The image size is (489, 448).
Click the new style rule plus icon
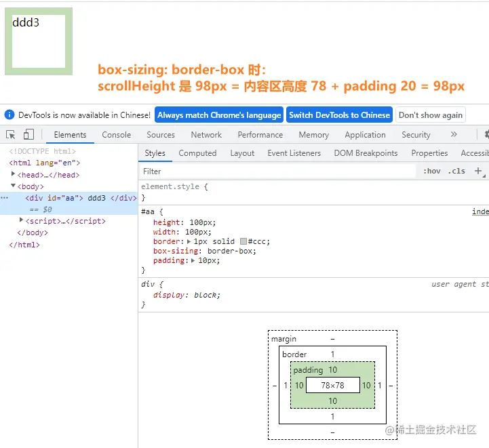[x=477, y=171]
